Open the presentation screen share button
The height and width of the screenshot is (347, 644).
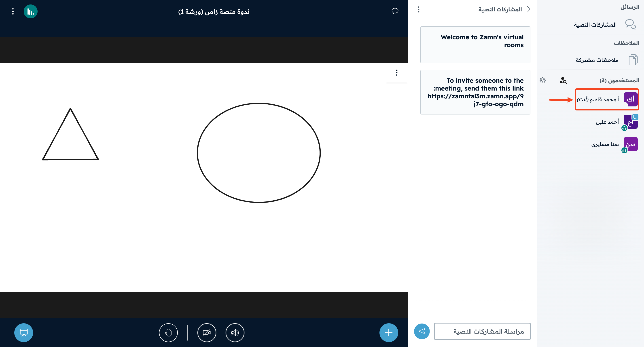tap(23, 332)
